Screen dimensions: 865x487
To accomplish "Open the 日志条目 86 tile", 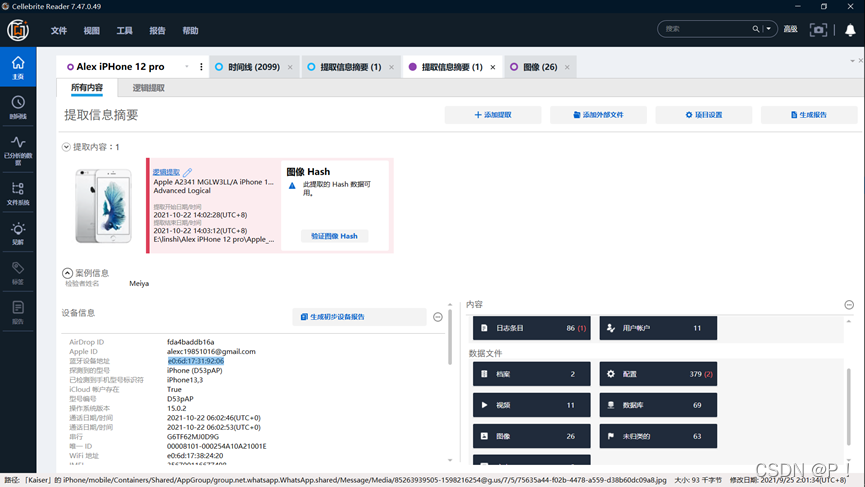I will (x=532, y=328).
